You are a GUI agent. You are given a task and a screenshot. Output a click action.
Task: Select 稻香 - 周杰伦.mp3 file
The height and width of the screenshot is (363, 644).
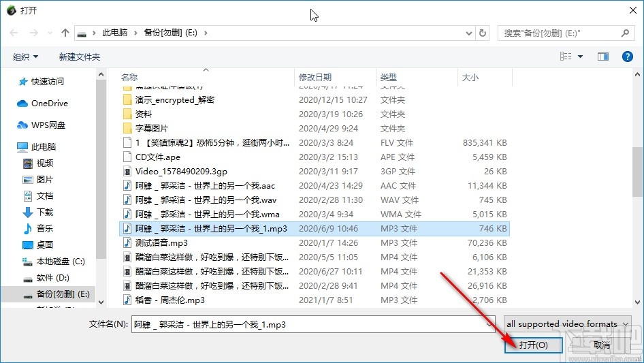click(170, 300)
